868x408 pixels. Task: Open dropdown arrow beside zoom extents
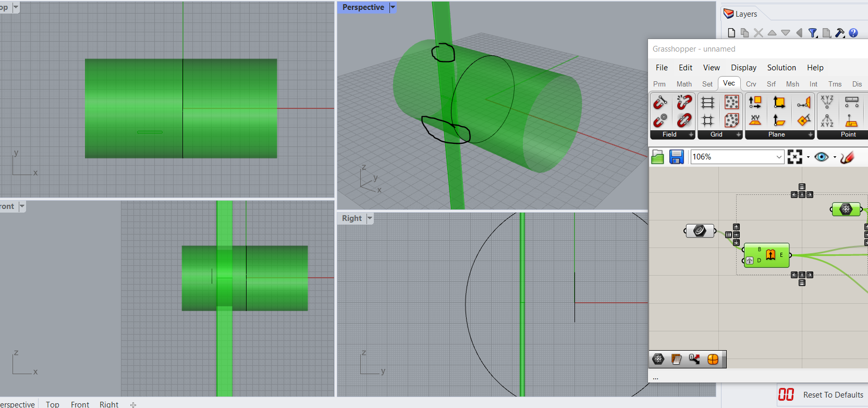pyautogui.click(x=808, y=157)
